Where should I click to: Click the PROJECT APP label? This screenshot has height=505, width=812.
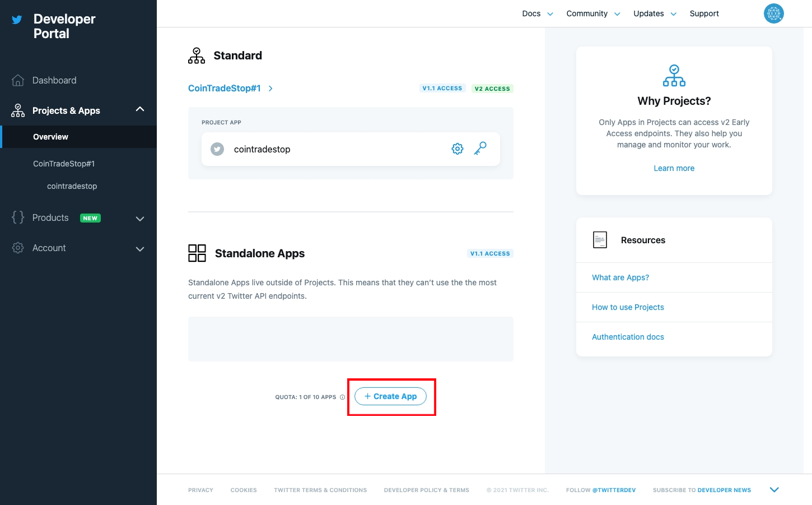(221, 122)
